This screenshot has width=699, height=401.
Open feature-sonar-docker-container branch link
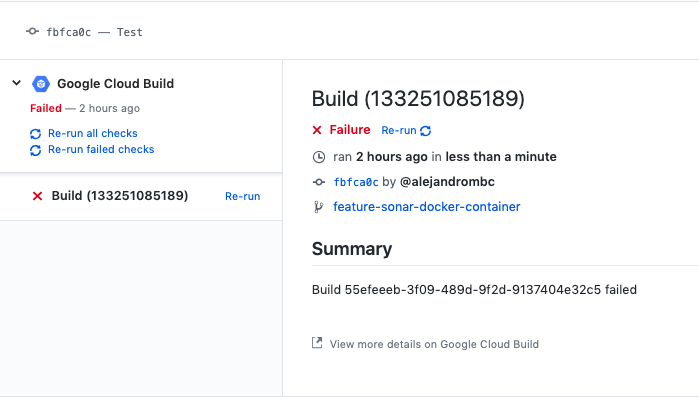(x=427, y=207)
